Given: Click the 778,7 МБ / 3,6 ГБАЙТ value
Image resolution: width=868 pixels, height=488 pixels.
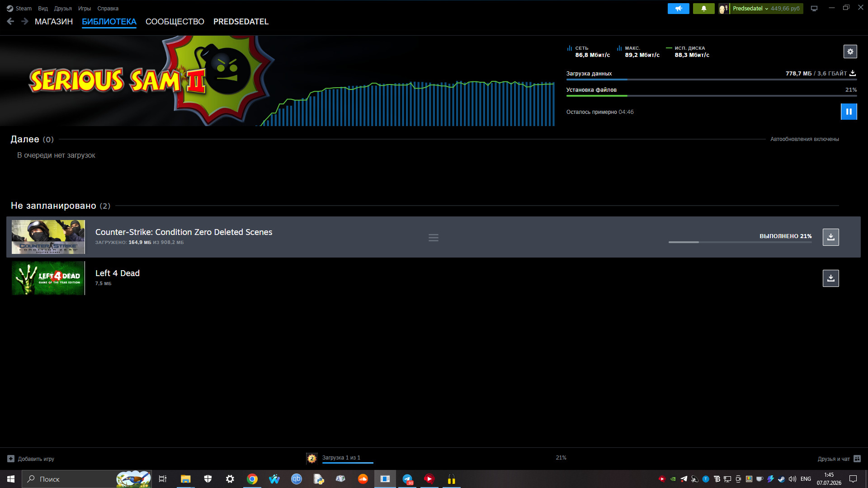Looking at the screenshot, I should click(816, 73).
